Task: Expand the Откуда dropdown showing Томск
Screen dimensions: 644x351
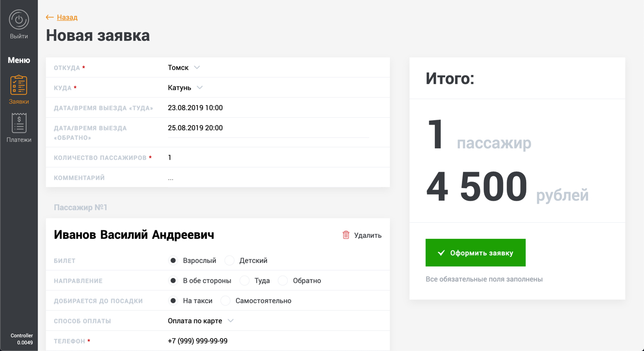Action: pos(184,67)
